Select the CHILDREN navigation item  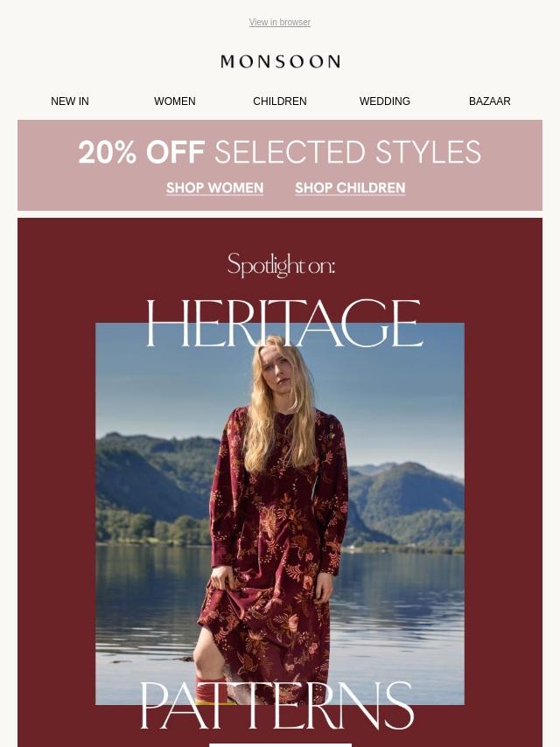point(280,101)
